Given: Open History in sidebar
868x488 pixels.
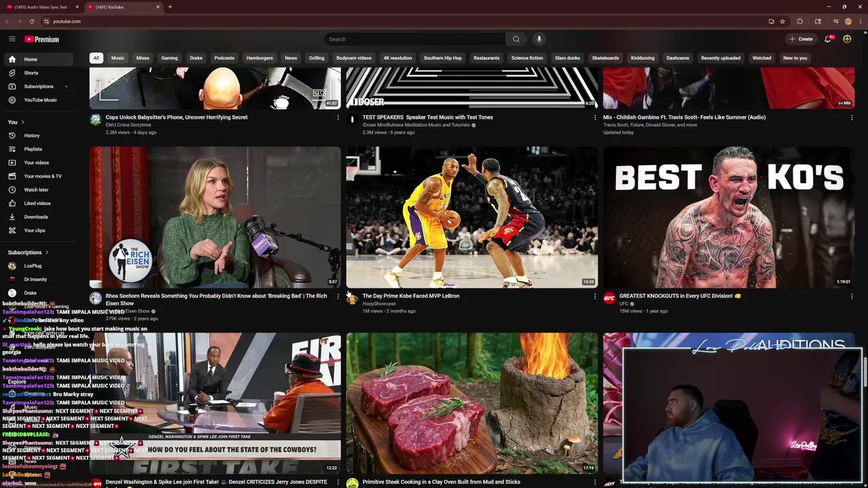Looking at the screenshot, I should tap(39, 136).
